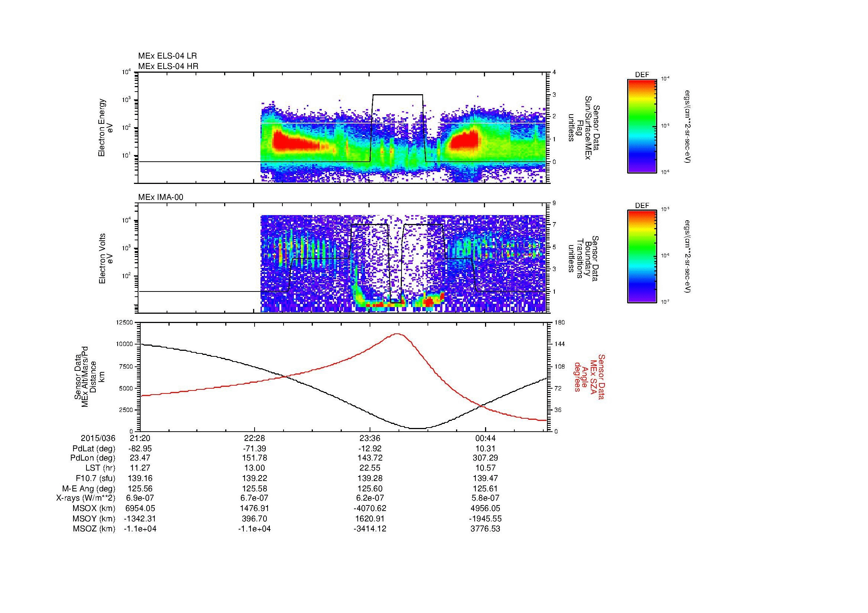Click the MSOX (km) row label
This screenshot has width=868, height=613.
pyautogui.click(x=94, y=508)
